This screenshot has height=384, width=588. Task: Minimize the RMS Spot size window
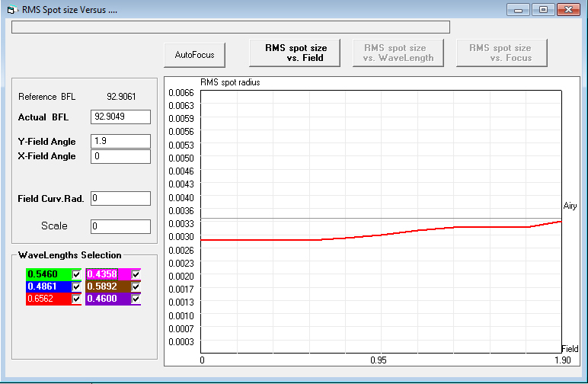(518, 10)
